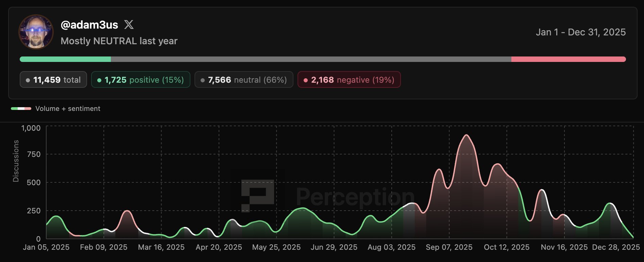Click the red negative segment of sentiment bar
The width and height of the screenshot is (644, 262).
click(x=568, y=59)
